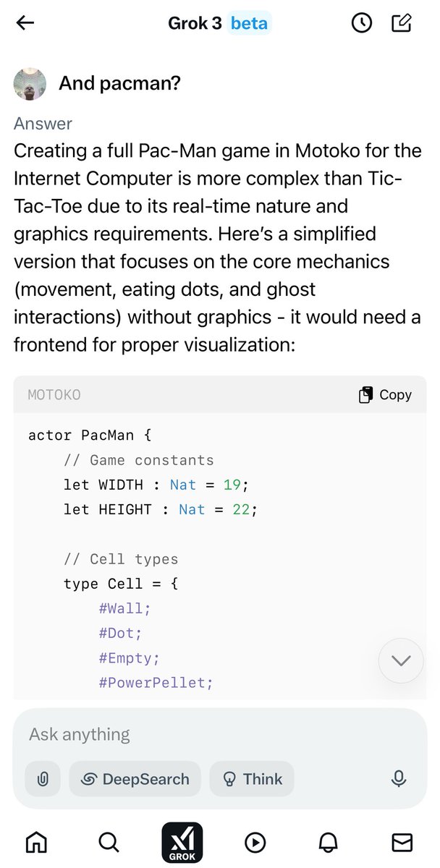Open messages envelope icon
This screenshot has height=868, width=440.
(402, 842)
